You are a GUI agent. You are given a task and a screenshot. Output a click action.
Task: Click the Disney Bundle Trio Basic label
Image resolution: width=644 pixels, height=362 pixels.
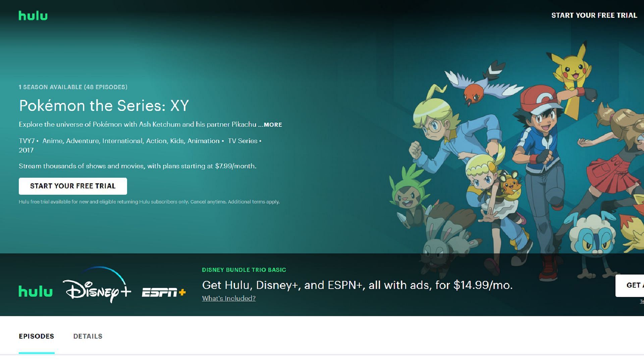[244, 270]
